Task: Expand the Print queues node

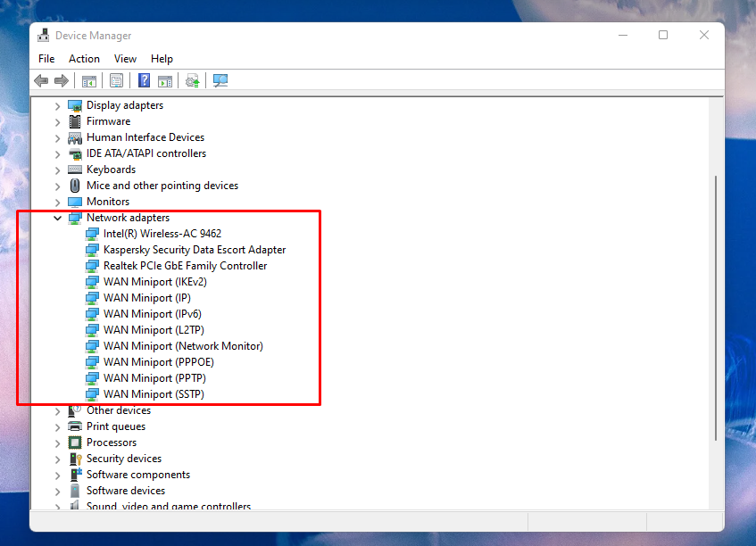Action: click(x=57, y=427)
